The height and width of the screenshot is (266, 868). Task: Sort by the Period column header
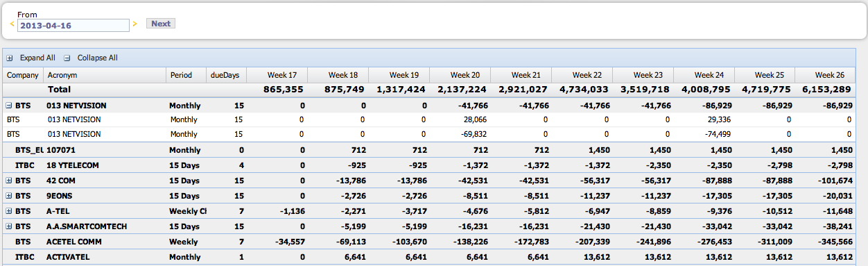tap(186, 75)
